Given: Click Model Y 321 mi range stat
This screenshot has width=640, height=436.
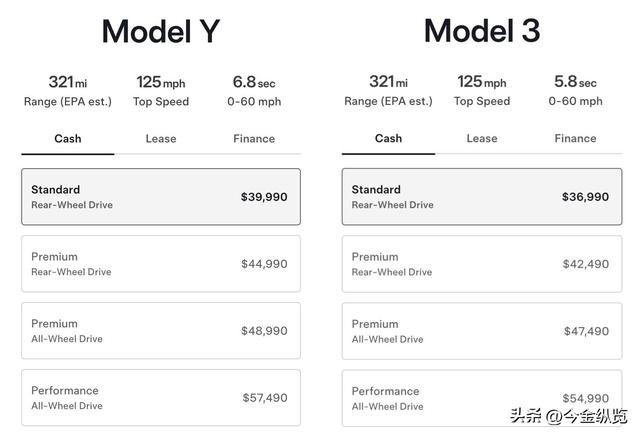Looking at the screenshot, I should [x=68, y=90].
